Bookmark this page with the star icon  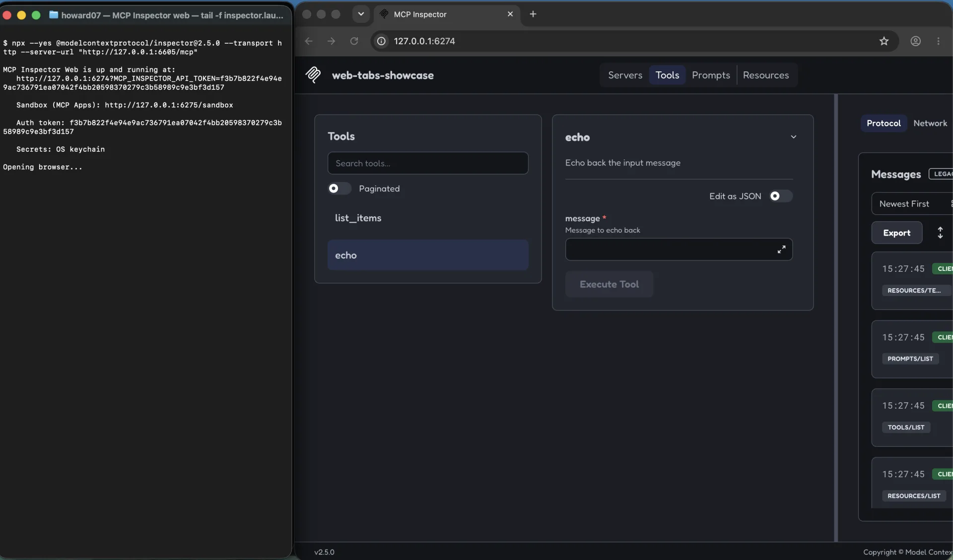(x=884, y=41)
